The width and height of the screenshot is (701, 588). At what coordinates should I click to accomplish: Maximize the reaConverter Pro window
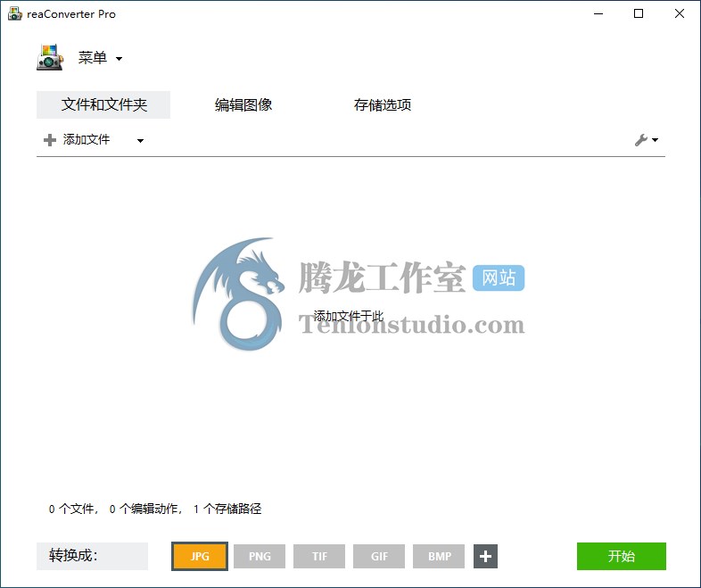pyautogui.click(x=639, y=13)
